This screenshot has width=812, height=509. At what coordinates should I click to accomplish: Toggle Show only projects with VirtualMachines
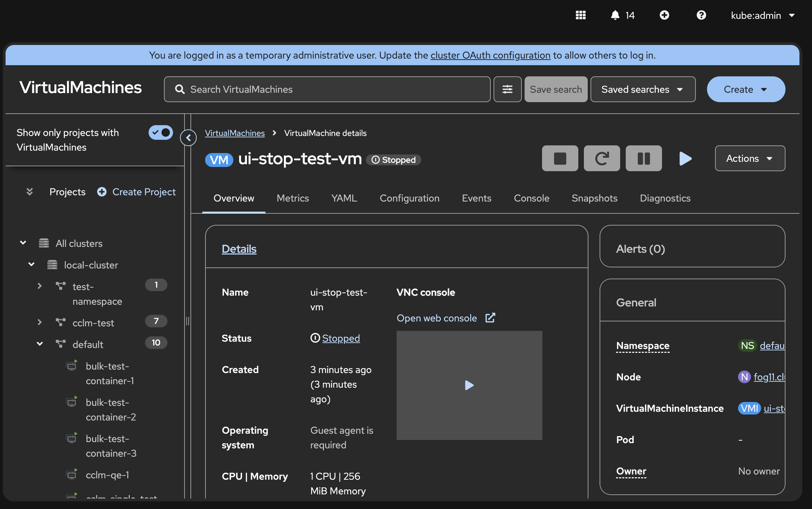161,133
